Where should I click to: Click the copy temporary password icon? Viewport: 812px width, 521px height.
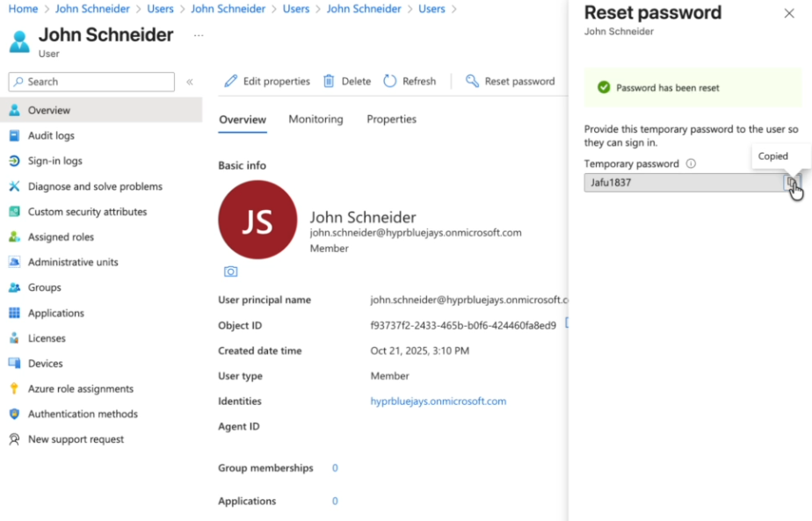click(x=791, y=183)
